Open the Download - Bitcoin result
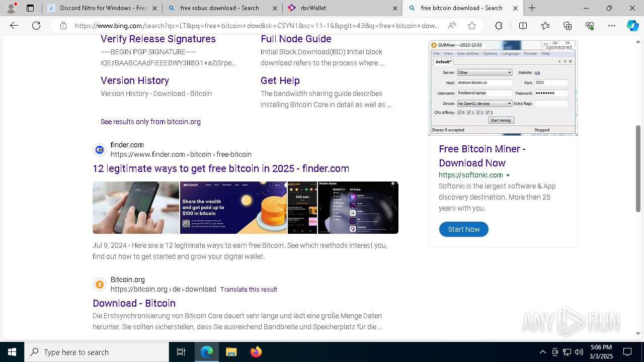 (134, 303)
